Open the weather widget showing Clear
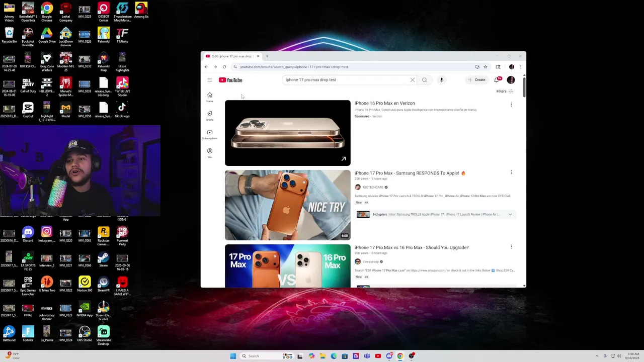The width and height of the screenshot is (644, 362). tap(13, 356)
